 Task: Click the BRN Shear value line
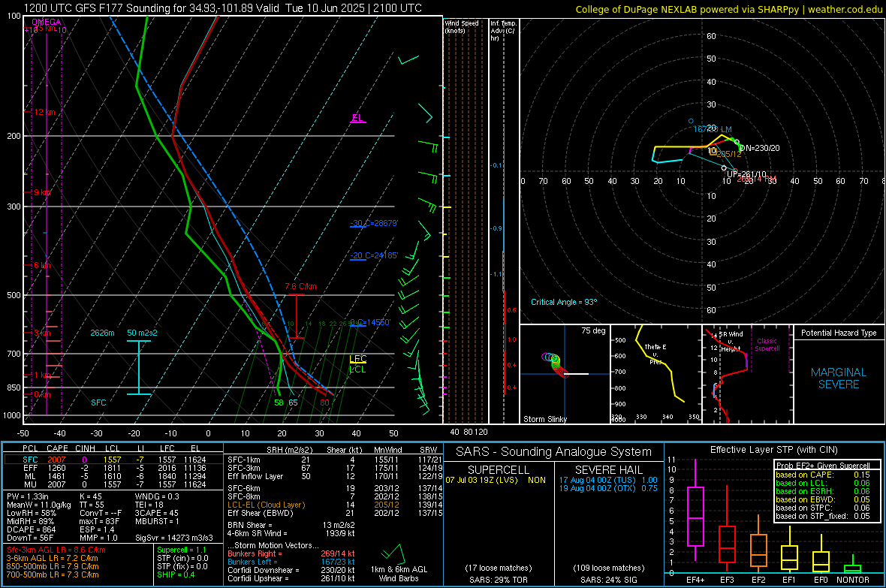[291, 525]
